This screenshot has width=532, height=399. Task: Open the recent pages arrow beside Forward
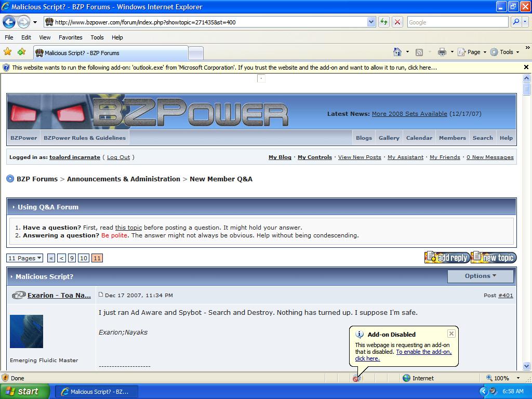tap(35, 22)
